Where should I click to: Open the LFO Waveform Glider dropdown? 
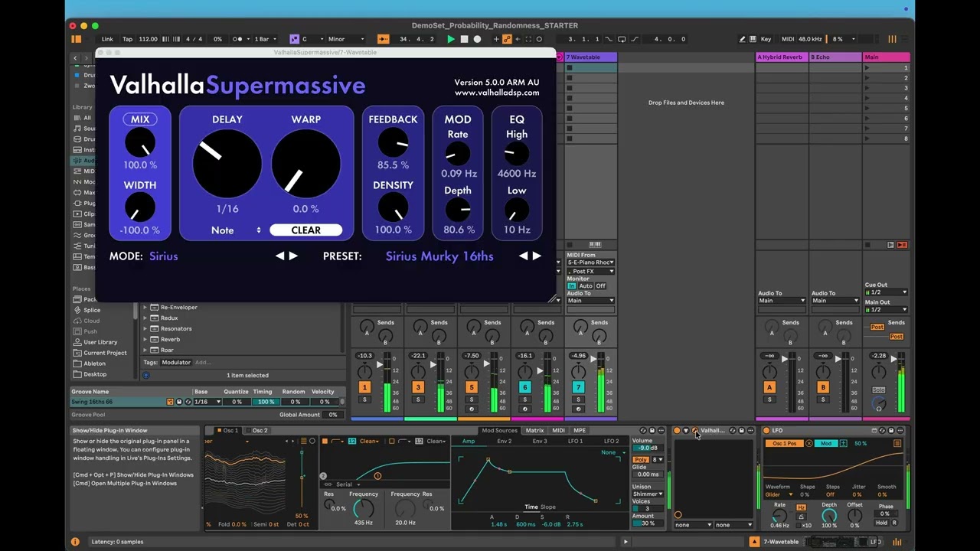pyautogui.click(x=779, y=495)
